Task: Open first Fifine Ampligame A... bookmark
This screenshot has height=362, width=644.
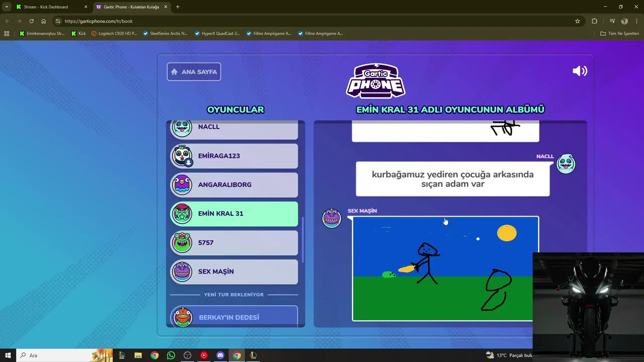Action: pyautogui.click(x=269, y=34)
